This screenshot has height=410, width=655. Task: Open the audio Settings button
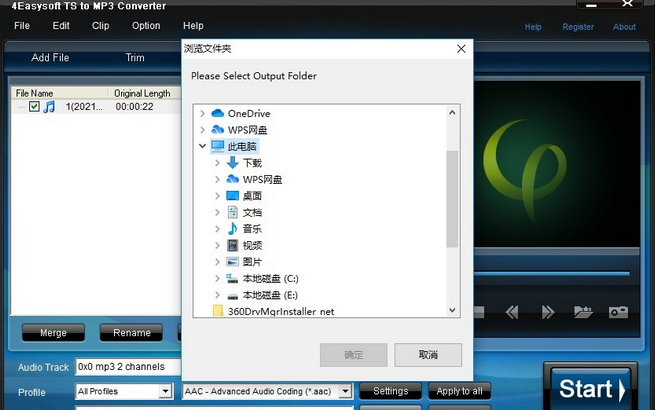coord(390,391)
